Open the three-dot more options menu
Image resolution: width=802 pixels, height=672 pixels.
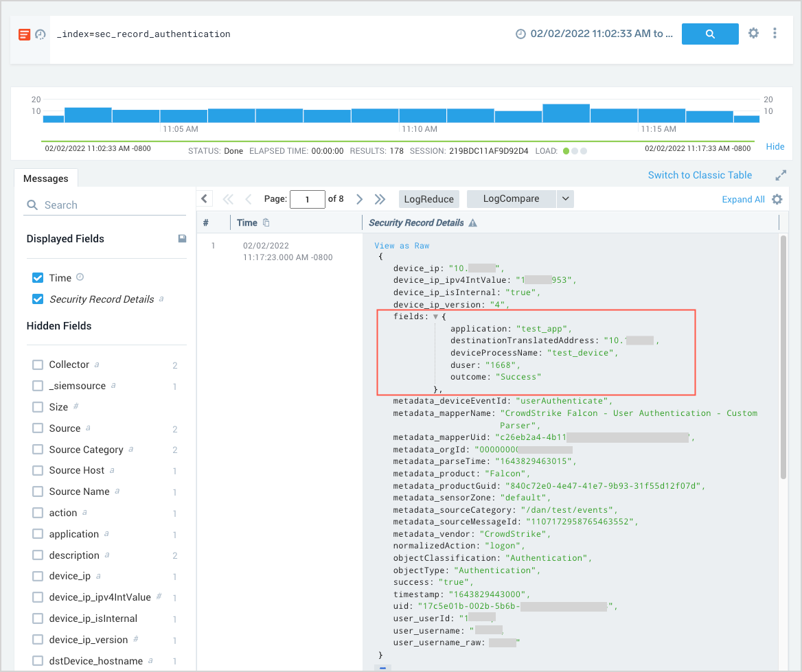coord(775,33)
